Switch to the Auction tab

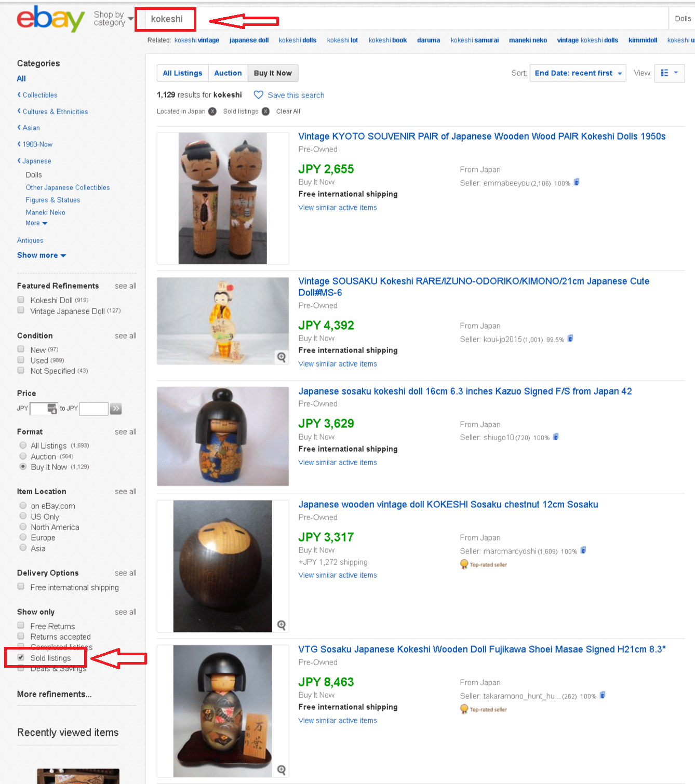point(228,73)
